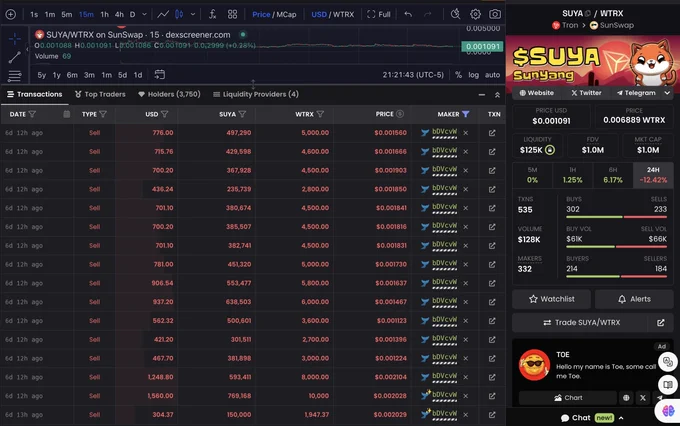Screen dimensions: 680x426
Task: Open the USD column filter
Action: click(x=164, y=114)
